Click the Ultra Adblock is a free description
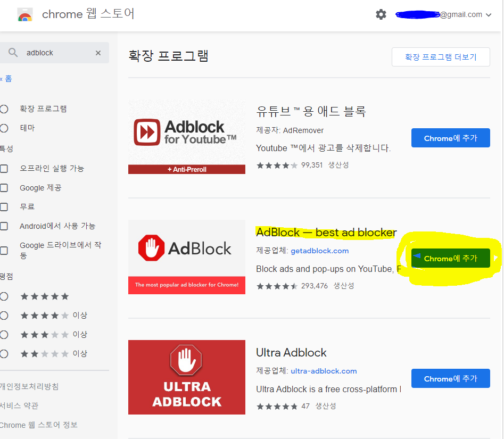Screen dimensions: 504x439 coord(328,389)
